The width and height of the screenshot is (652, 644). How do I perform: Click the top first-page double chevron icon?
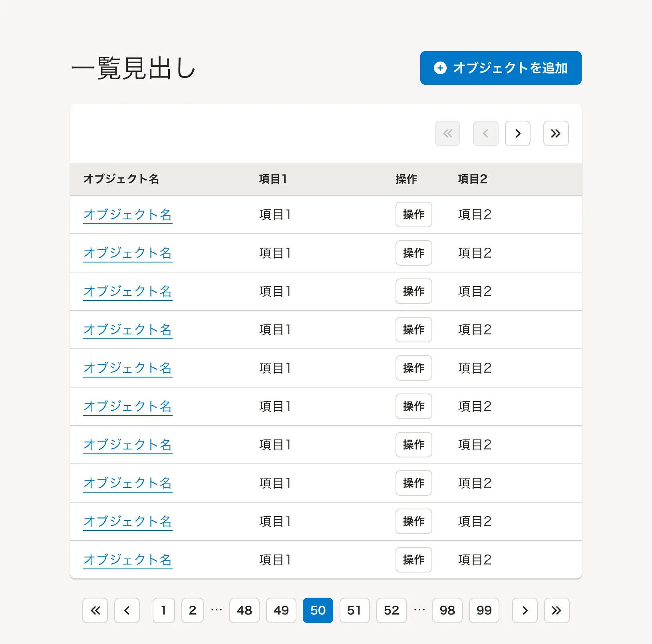(447, 133)
